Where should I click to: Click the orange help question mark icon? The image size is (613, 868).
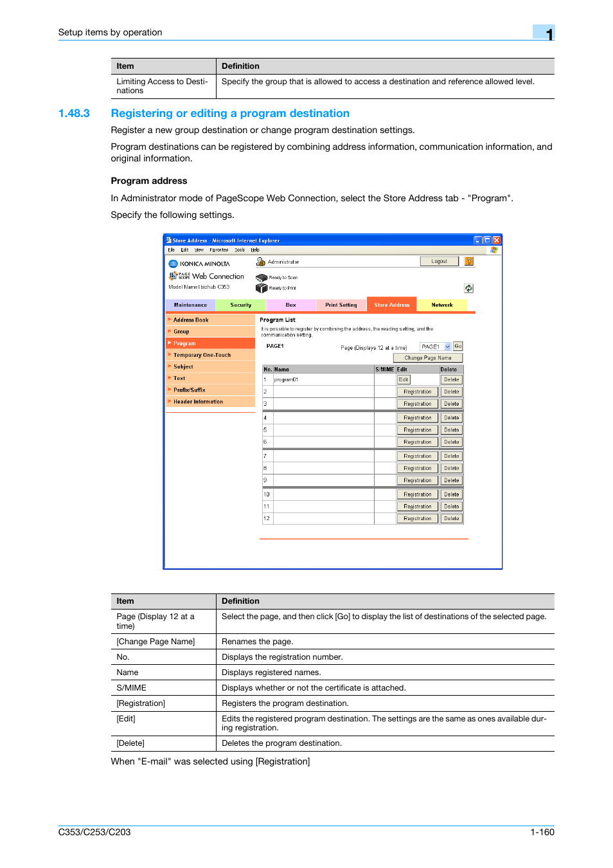point(469,261)
